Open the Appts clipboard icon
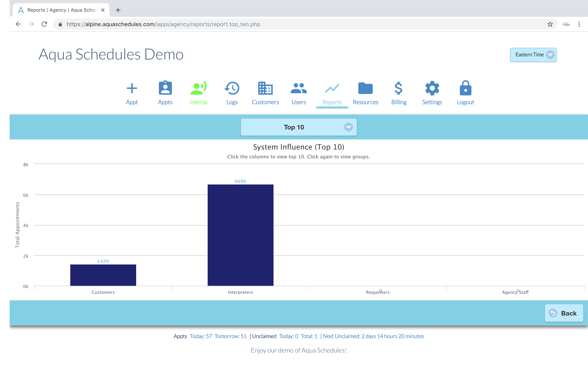The height and width of the screenshot is (373, 588). 165,87
